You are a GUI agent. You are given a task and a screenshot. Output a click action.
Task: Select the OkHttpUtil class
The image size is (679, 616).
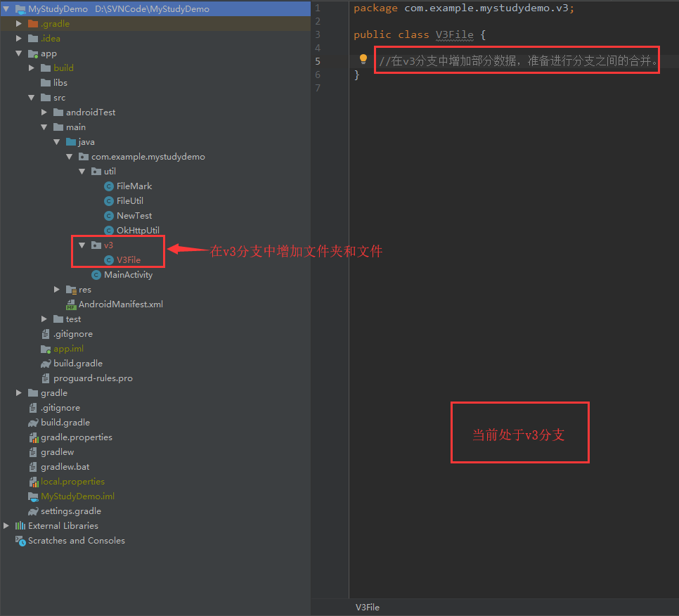(138, 231)
